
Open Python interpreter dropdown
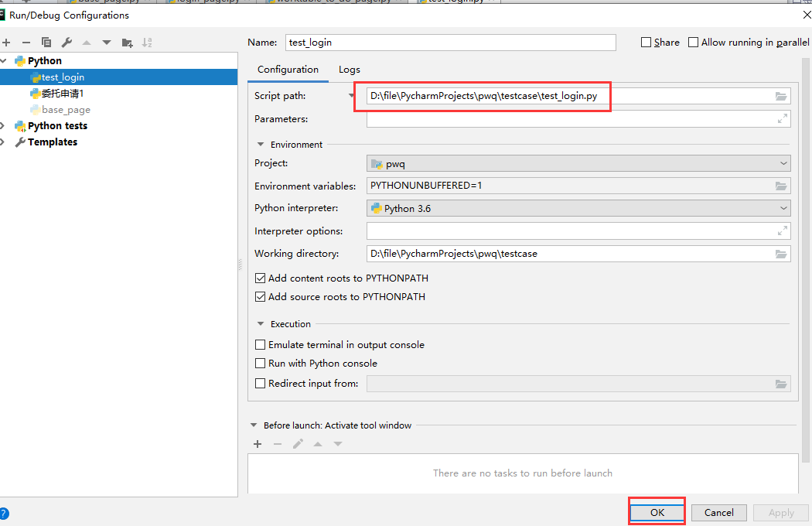[x=578, y=208]
